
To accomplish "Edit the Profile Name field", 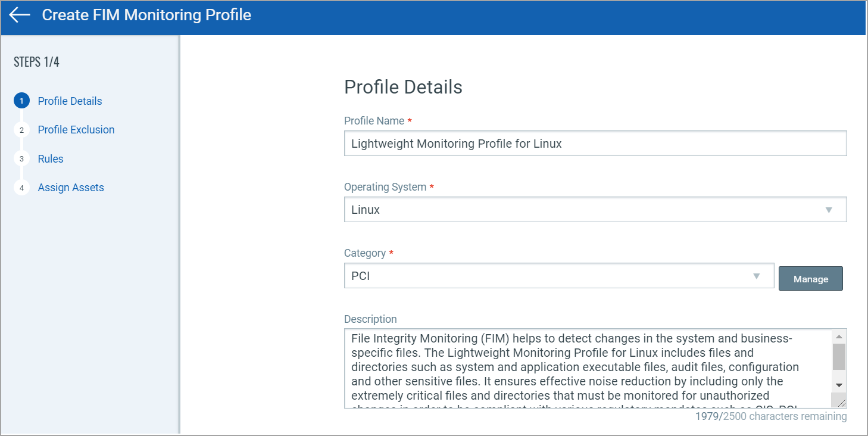I will [595, 144].
